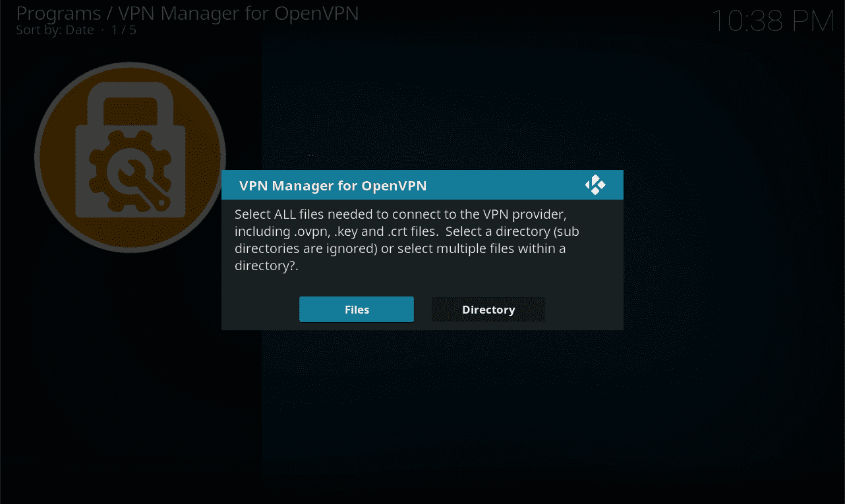Click the 'Programs' breadcrumb text

tap(58, 13)
